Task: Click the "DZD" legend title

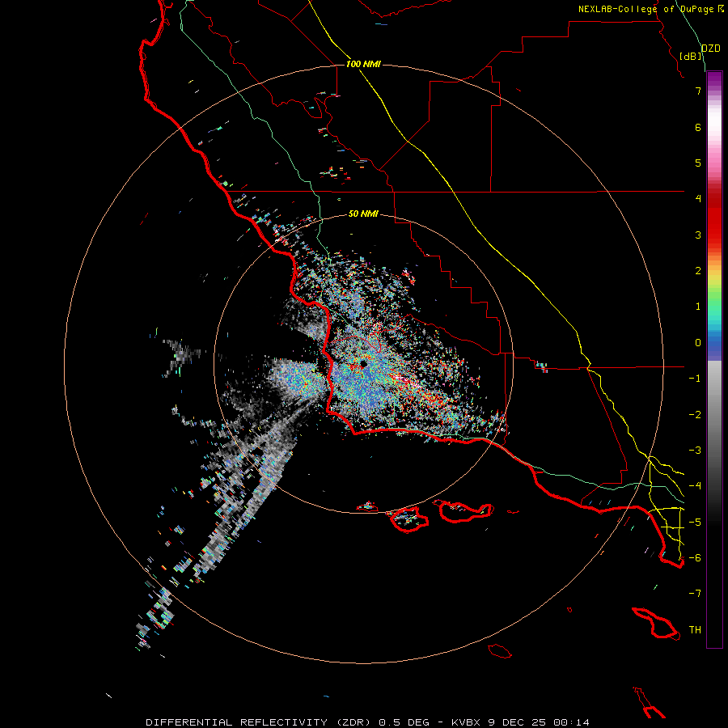Action: [x=711, y=49]
